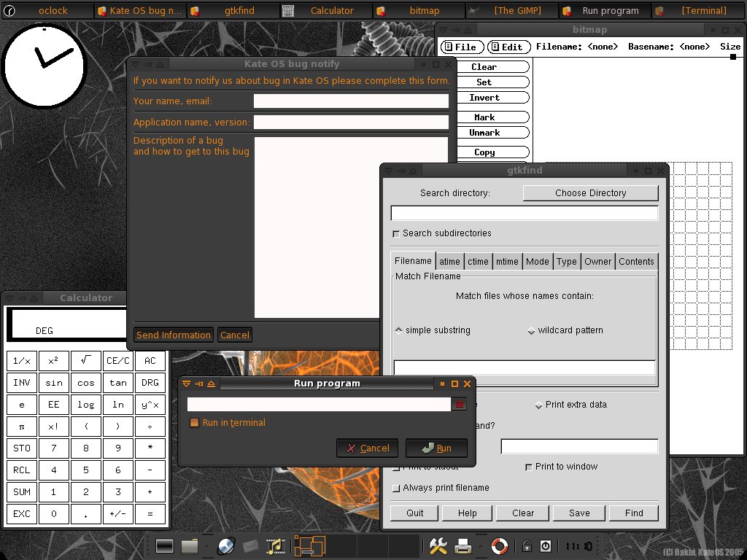Open the File menu in bitmap
The image size is (747, 560).
click(462, 47)
